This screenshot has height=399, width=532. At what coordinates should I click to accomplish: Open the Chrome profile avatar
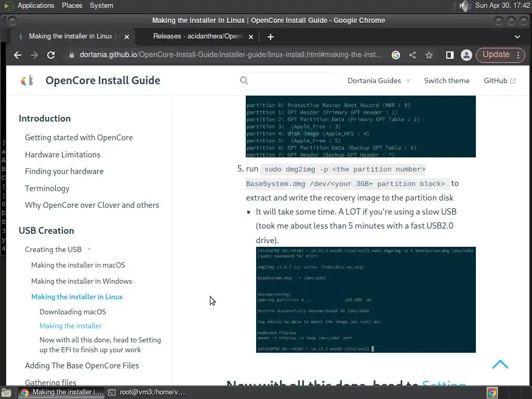pos(467,55)
